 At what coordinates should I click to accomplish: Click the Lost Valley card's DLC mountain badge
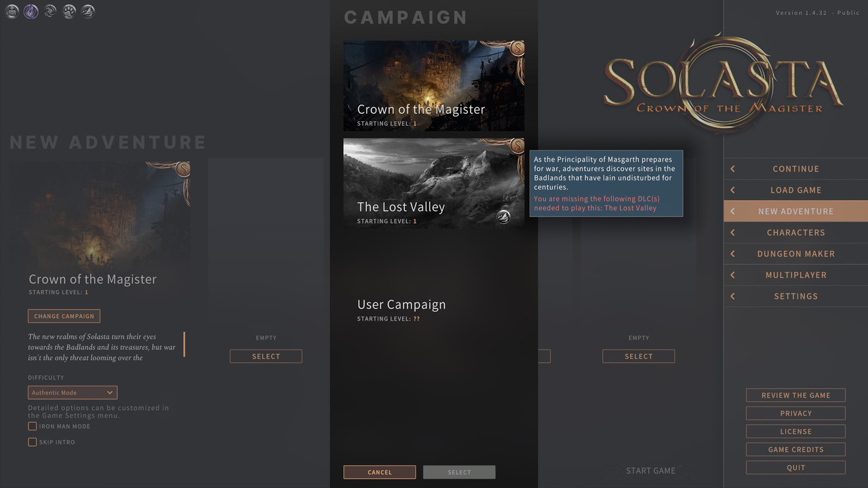coord(502,217)
